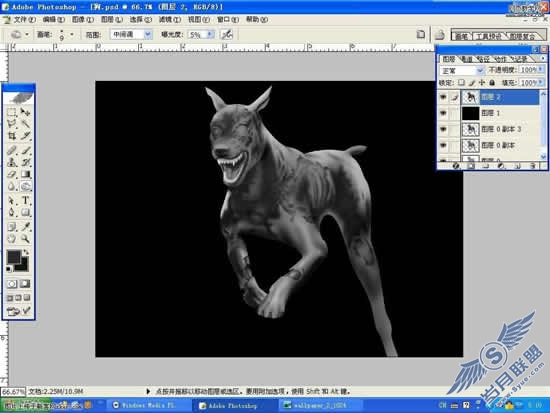
Task: Select the Zoom magnifier tool
Action: (25, 239)
